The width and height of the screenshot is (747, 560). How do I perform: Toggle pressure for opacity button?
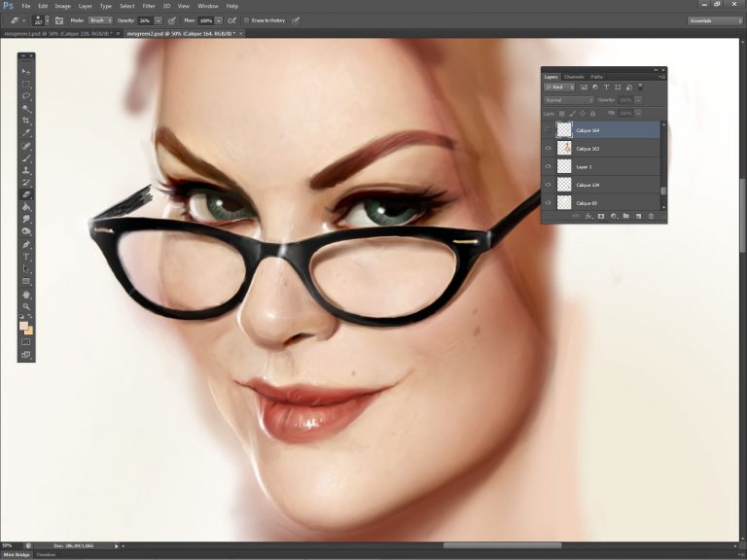coord(172,20)
